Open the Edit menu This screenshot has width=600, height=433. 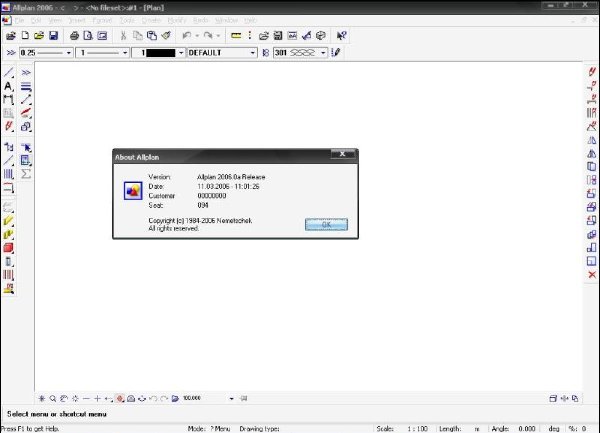[36, 20]
